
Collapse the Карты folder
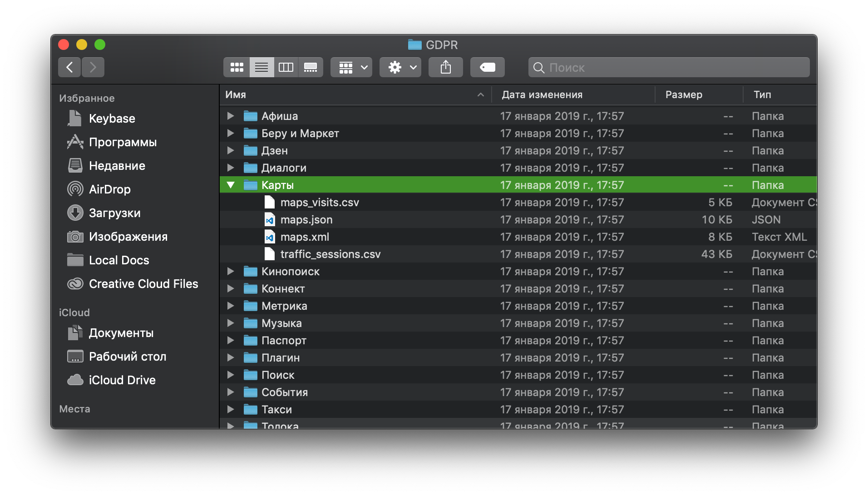pyautogui.click(x=231, y=185)
